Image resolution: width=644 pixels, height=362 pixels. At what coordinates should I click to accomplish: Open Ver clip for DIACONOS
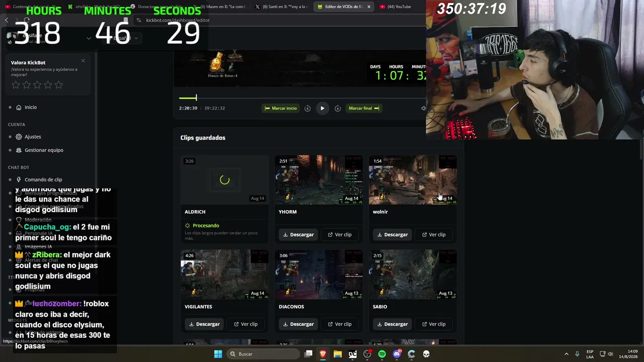click(340, 324)
